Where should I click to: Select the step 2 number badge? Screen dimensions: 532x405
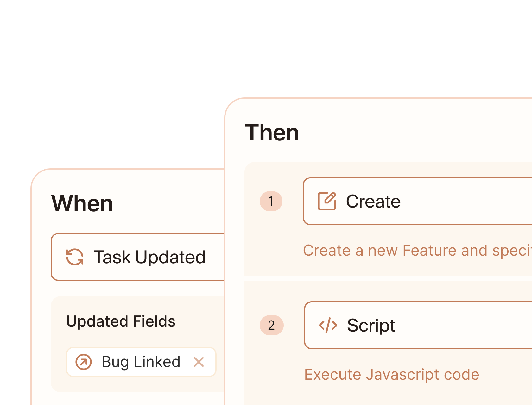tap(271, 325)
